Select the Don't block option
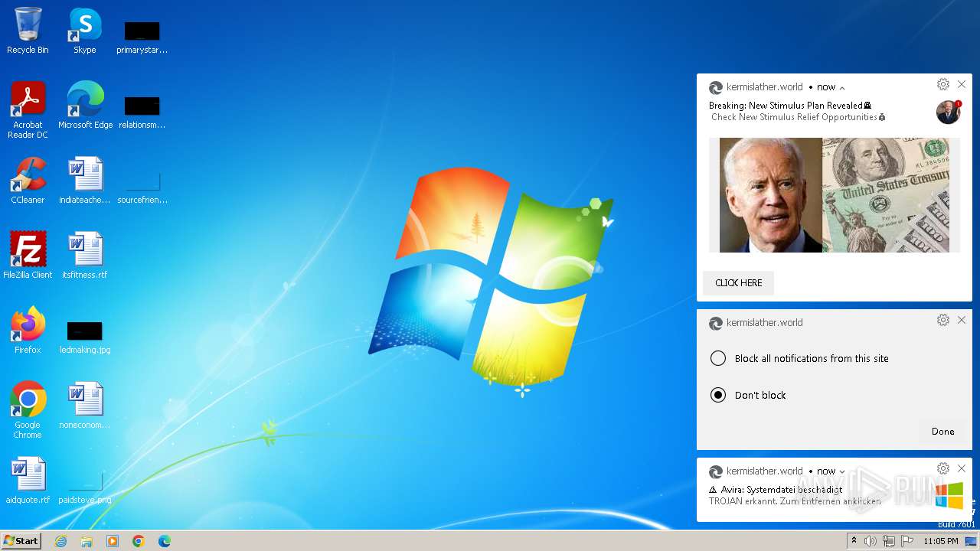The height and width of the screenshot is (551, 980). pos(749,395)
